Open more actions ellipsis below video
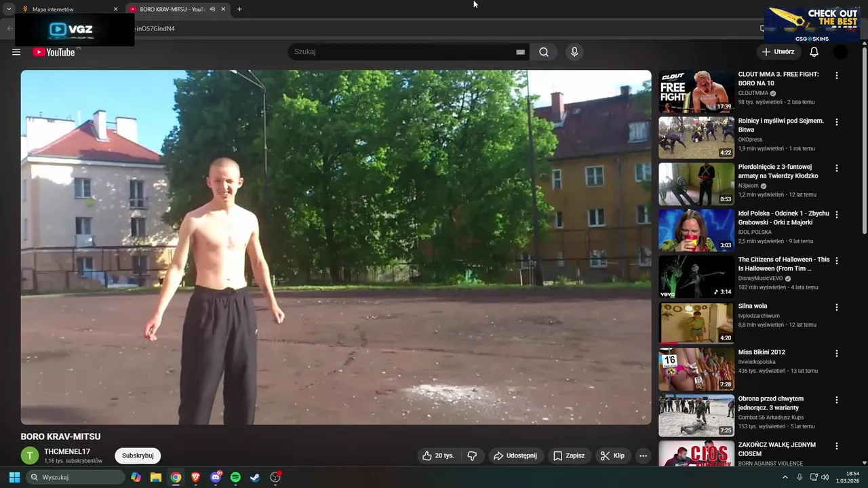The height and width of the screenshot is (488, 868). 643,455
